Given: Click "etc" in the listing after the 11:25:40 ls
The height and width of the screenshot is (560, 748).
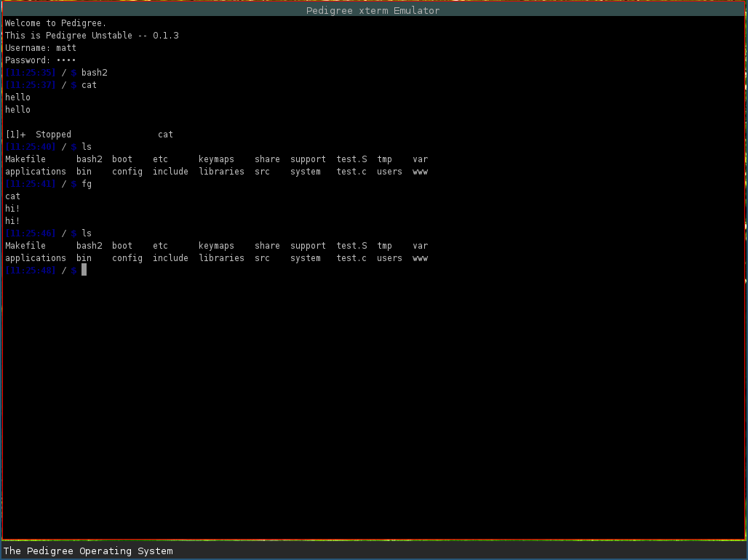Looking at the screenshot, I should click(x=160, y=159).
